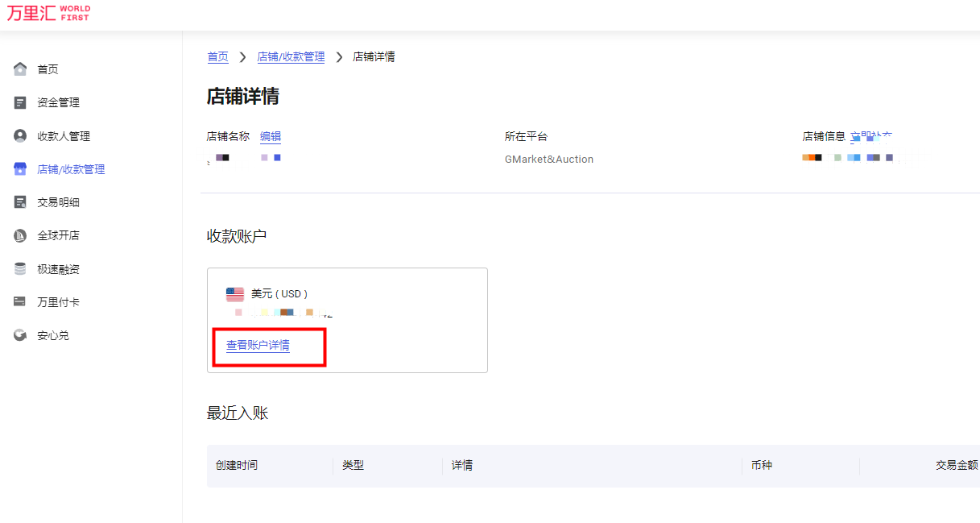Select the 全球开店 globe icon
980x523 pixels.
coord(20,235)
